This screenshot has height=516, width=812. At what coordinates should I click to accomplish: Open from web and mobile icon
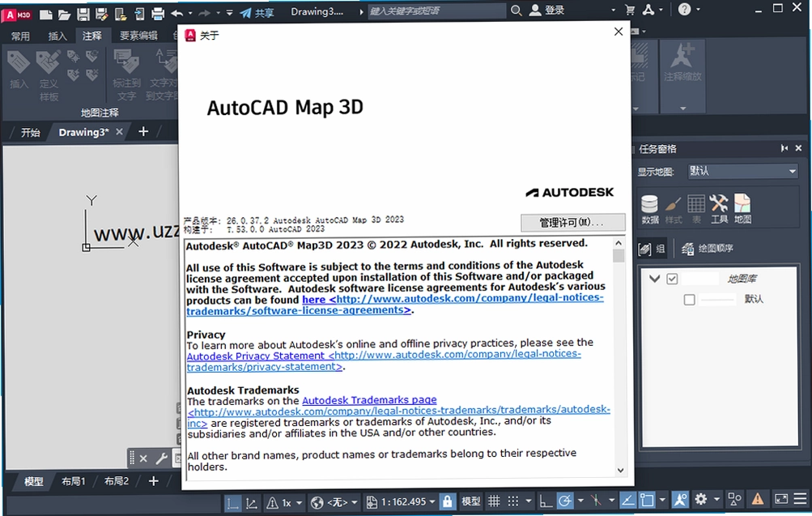tap(120, 15)
